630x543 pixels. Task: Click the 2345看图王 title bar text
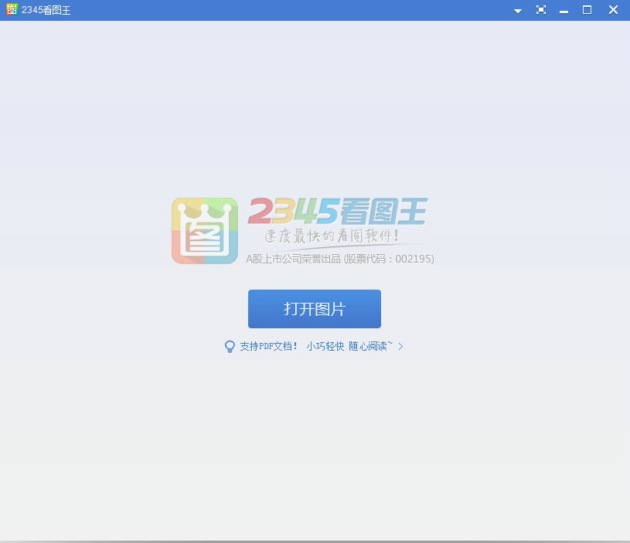point(46,10)
